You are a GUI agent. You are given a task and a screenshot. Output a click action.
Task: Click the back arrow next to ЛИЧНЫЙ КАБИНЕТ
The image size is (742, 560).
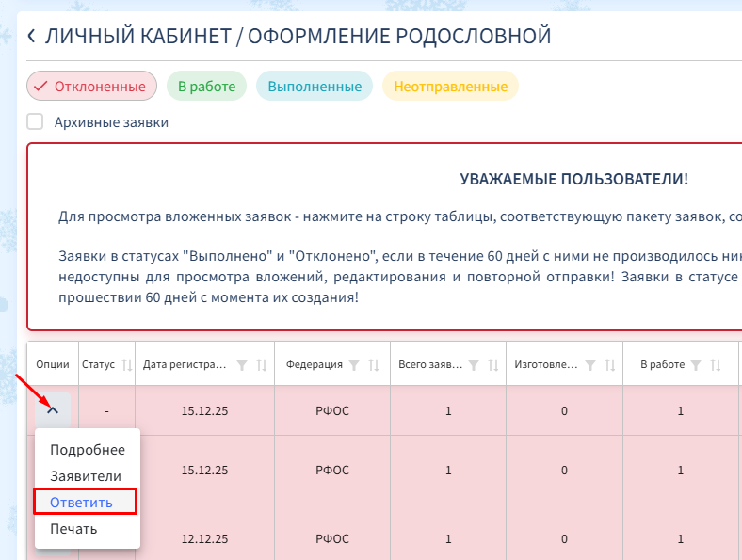coord(31,37)
